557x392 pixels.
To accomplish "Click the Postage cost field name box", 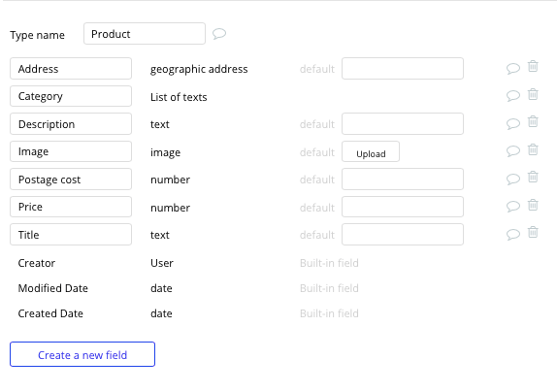I will [71, 180].
